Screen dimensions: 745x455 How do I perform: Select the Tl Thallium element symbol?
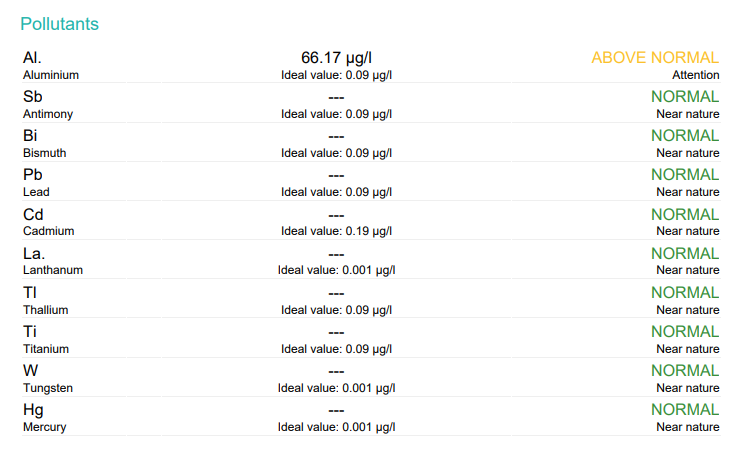click(x=30, y=292)
